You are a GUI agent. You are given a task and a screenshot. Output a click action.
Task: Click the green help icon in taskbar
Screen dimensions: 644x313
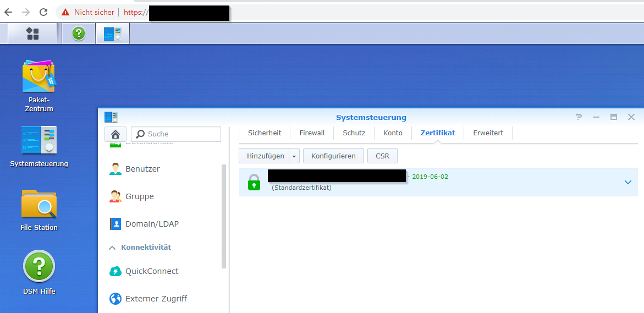point(79,34)
